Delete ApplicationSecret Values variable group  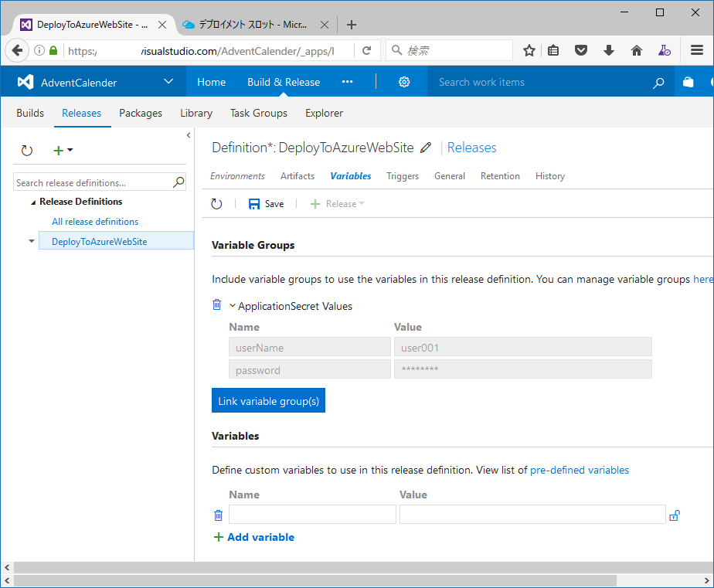tap(216, 304)
